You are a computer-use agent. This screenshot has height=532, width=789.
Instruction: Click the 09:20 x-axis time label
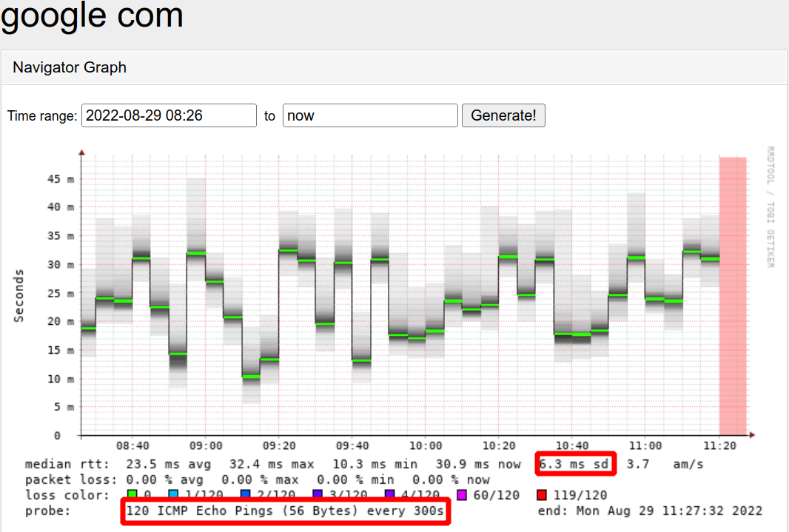[279, 446]
